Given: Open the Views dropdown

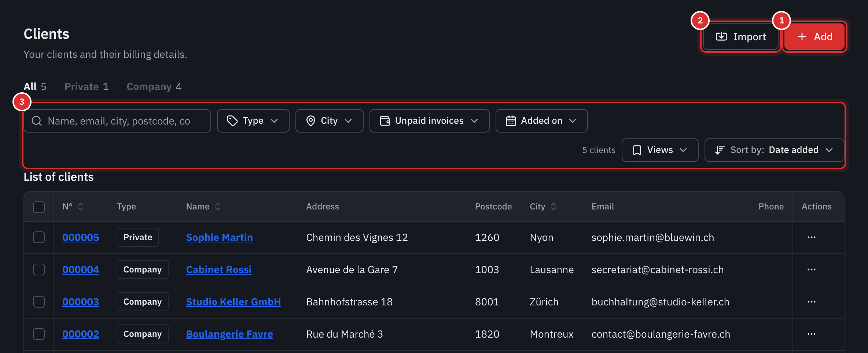Looking at the screenshot, I should coord(660,150).
